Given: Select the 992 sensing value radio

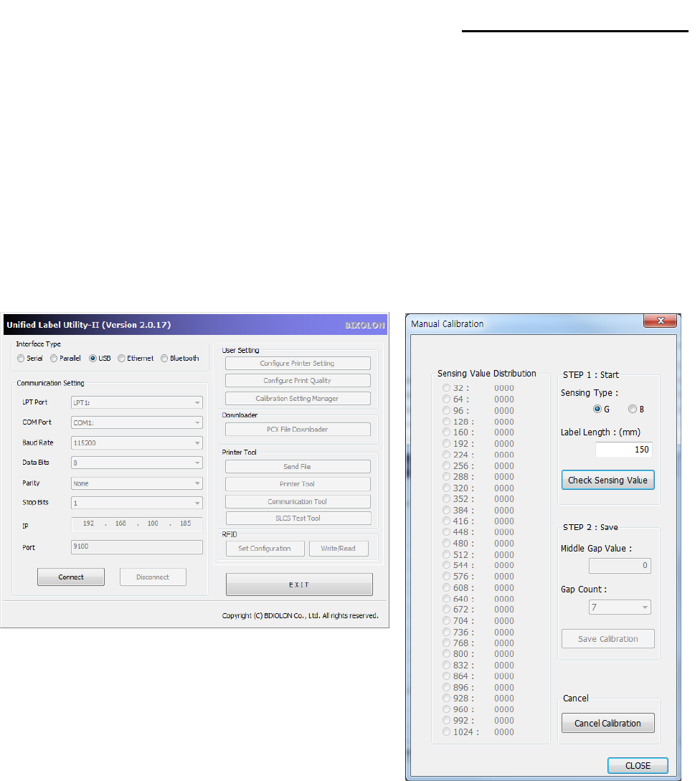Looking at the screenshot, I should [446, 720].
